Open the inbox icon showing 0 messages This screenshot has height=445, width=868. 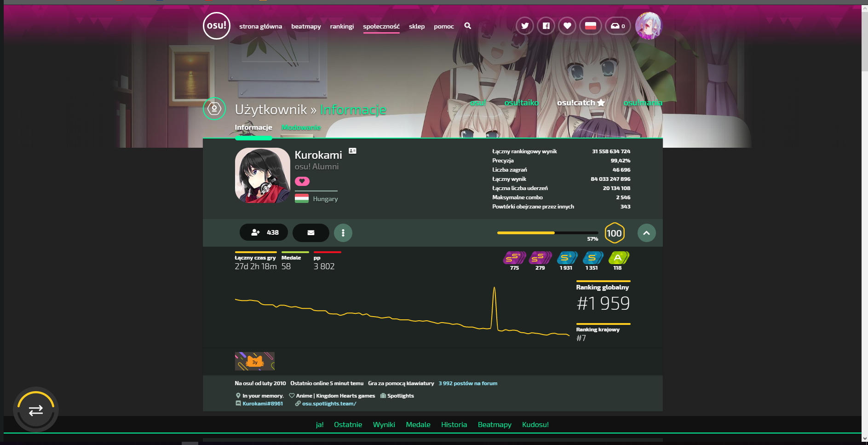617,26
